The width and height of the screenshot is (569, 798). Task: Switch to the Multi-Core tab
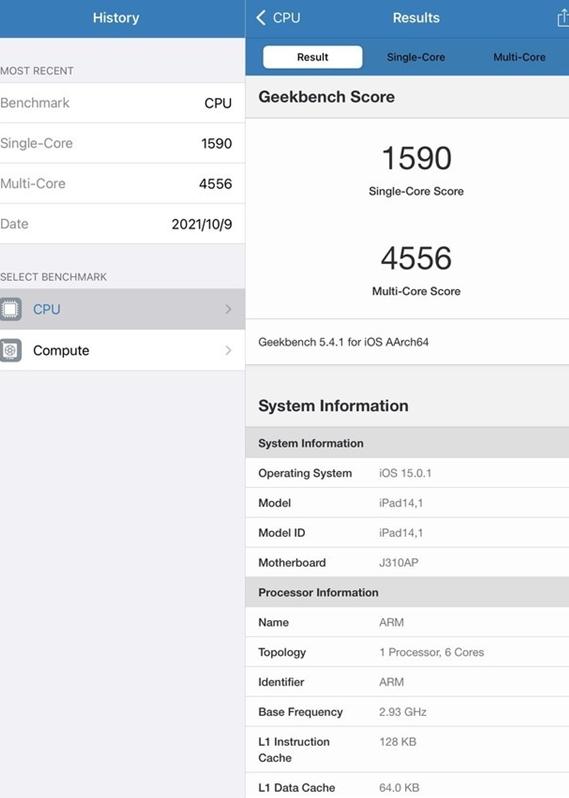coord(519,57)
